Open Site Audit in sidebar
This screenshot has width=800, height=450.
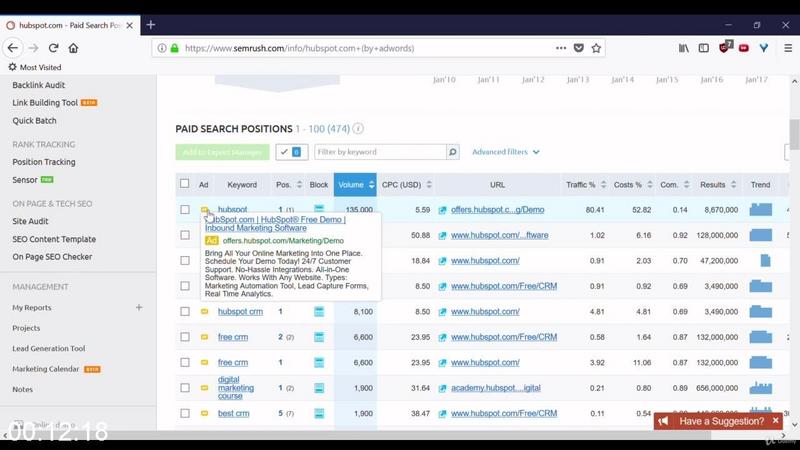click(x=30, y=221)
